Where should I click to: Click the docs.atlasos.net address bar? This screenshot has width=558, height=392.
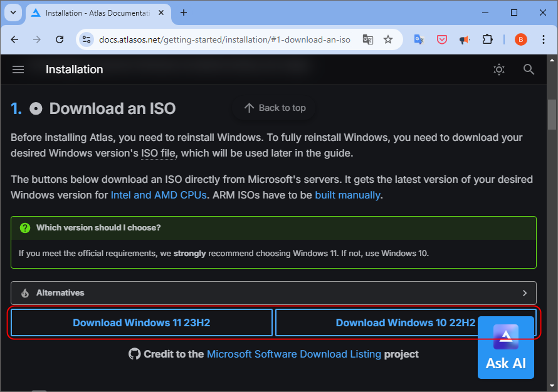[x=224, y=39]
